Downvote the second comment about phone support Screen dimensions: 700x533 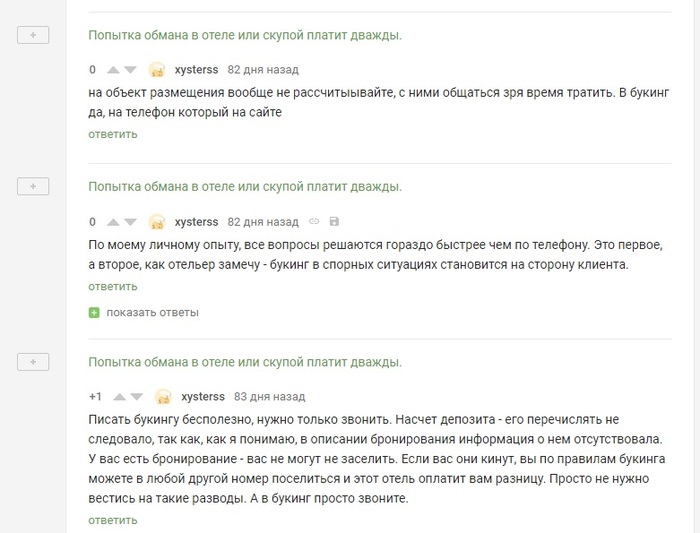pyautogui.click(x=130, y=222)
